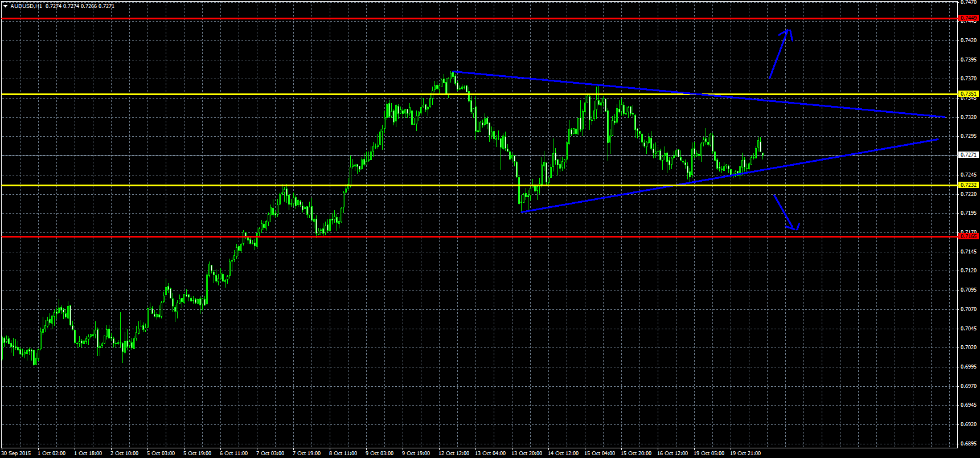Select the red 0.7449 price label
This screenshot has width=980, height=458.
[x=969, y=19]
